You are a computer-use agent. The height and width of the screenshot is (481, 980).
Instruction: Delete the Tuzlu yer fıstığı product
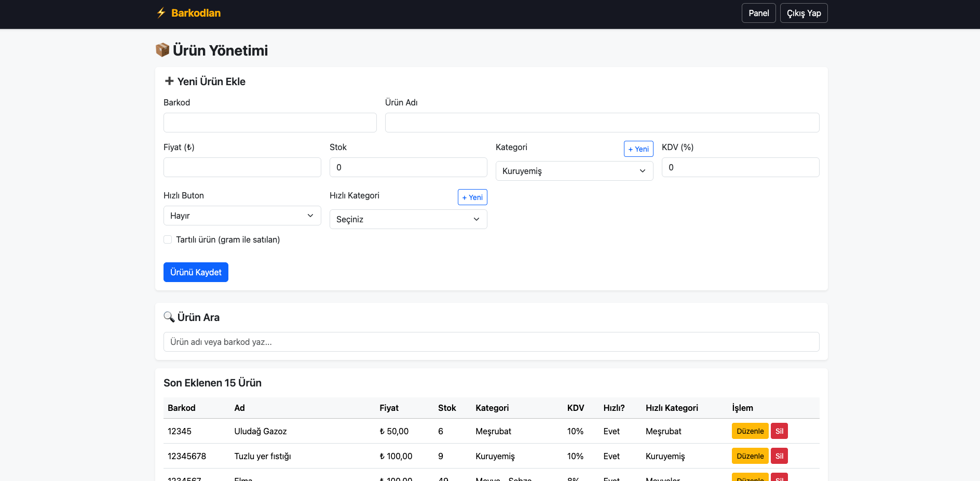(x=779, y=456)
